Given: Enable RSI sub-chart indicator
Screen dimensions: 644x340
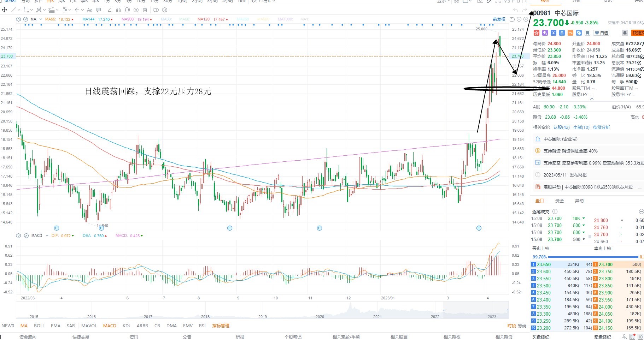Looking at the screenshot, I should coord(202,326).
